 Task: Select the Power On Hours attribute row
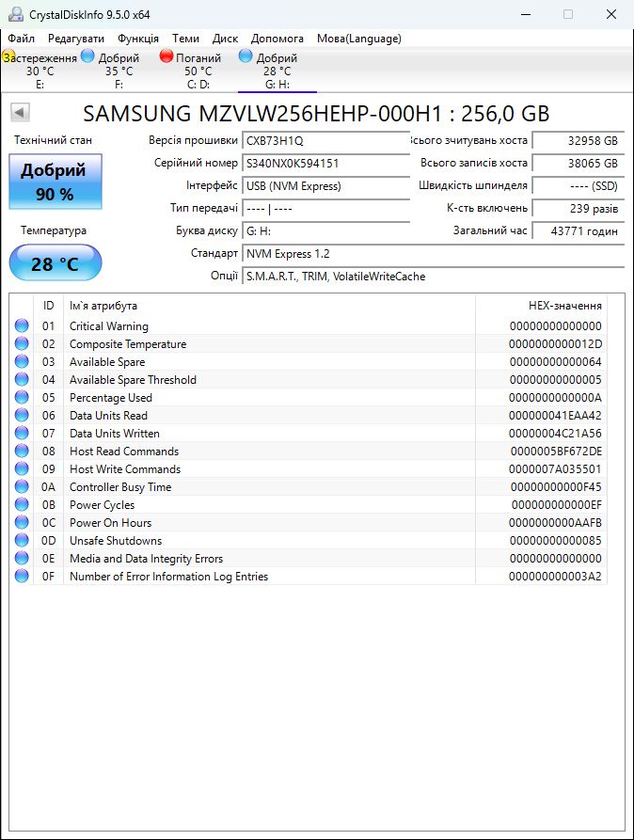click(309, 522)
